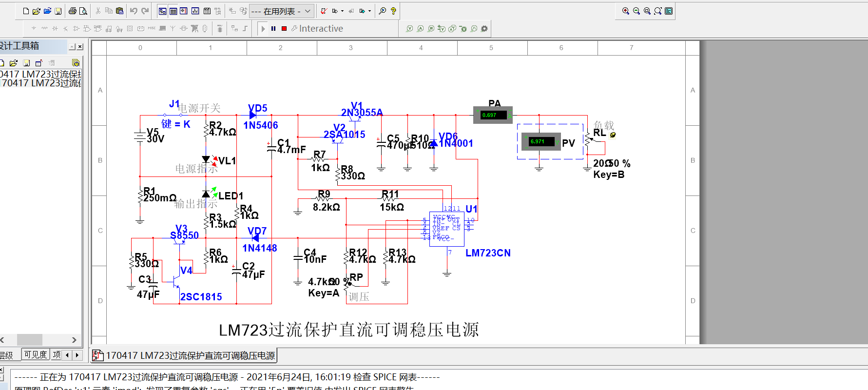This screenshot has width=868, height=390.
Task: Open a file with the yellow folder icon
Action: (x=37, y=11)
